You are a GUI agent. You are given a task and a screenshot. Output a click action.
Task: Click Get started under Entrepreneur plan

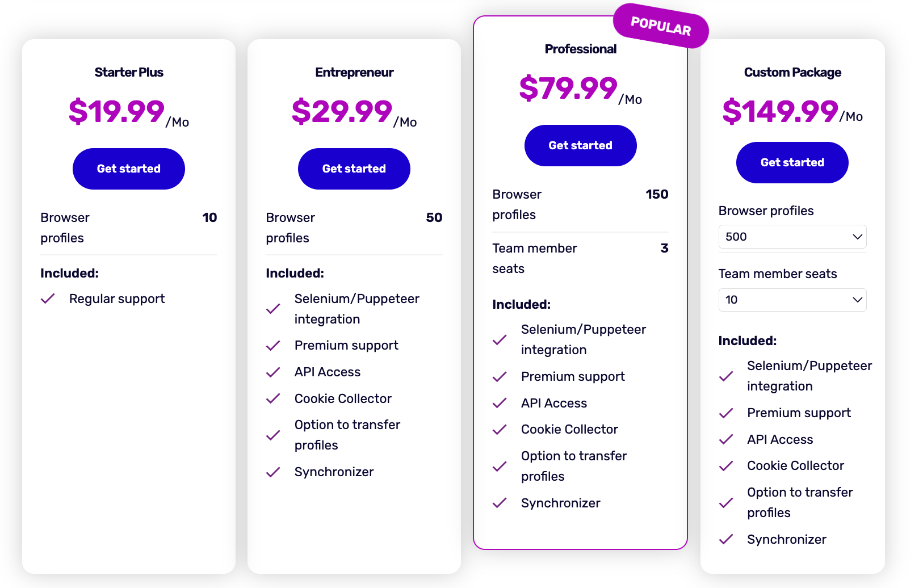click(354, 169)
